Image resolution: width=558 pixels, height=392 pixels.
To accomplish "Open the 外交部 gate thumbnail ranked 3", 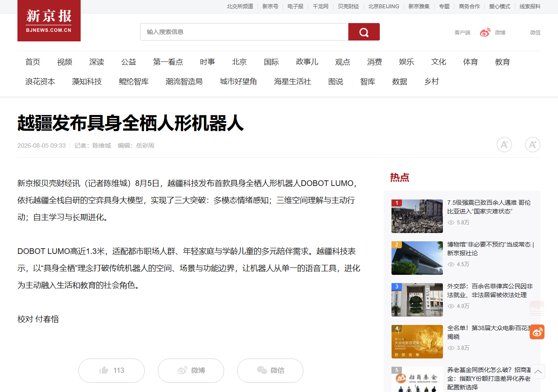I will tap(417, 300).
